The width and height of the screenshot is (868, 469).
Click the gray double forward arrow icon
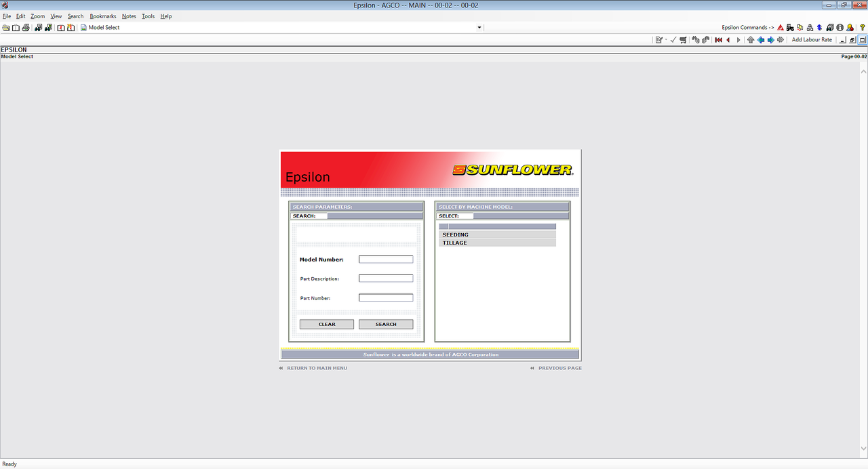781,40
